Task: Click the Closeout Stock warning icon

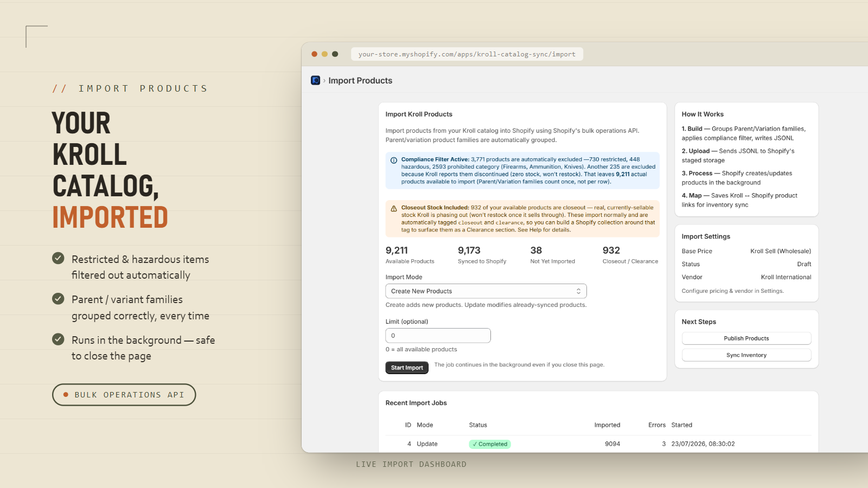Action: [394, 208]
